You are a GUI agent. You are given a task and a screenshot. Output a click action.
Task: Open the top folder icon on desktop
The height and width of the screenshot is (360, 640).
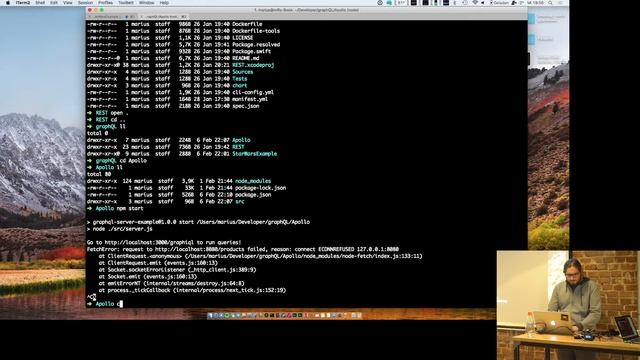531,18
